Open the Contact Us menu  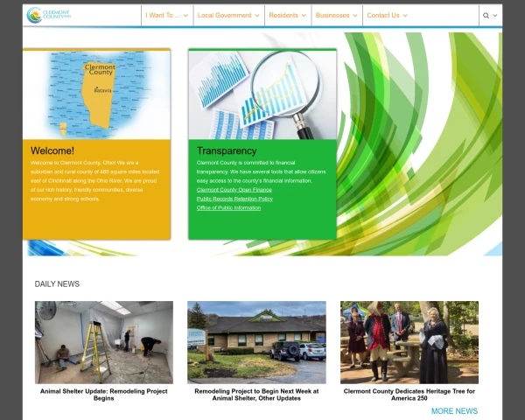(383, 16)
